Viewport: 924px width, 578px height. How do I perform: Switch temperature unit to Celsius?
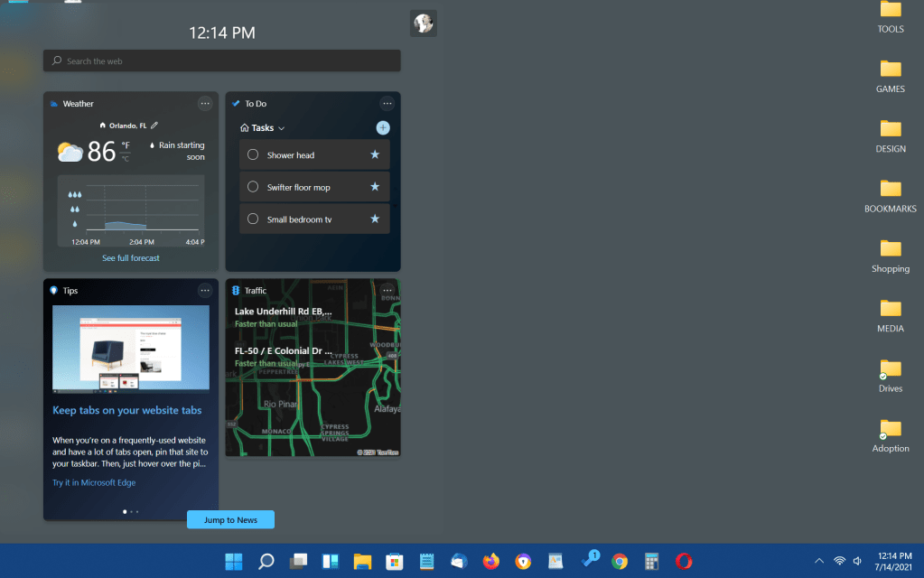(x=126, y=159)
